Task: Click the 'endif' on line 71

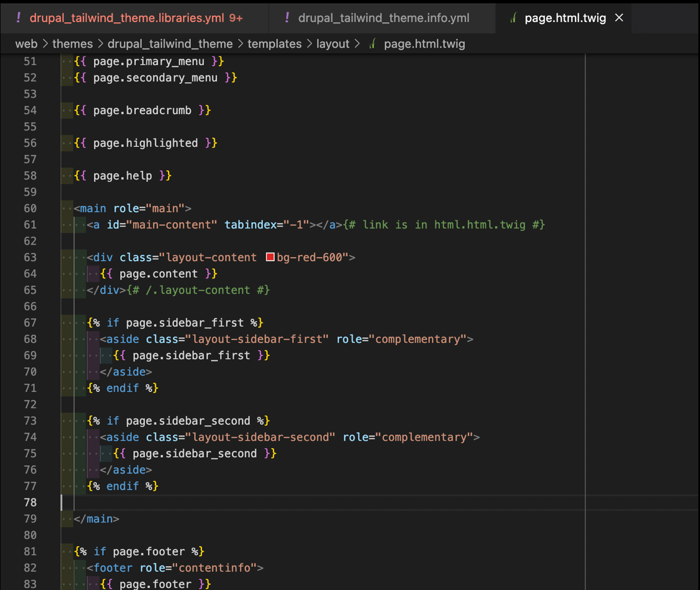Action: 123,388
